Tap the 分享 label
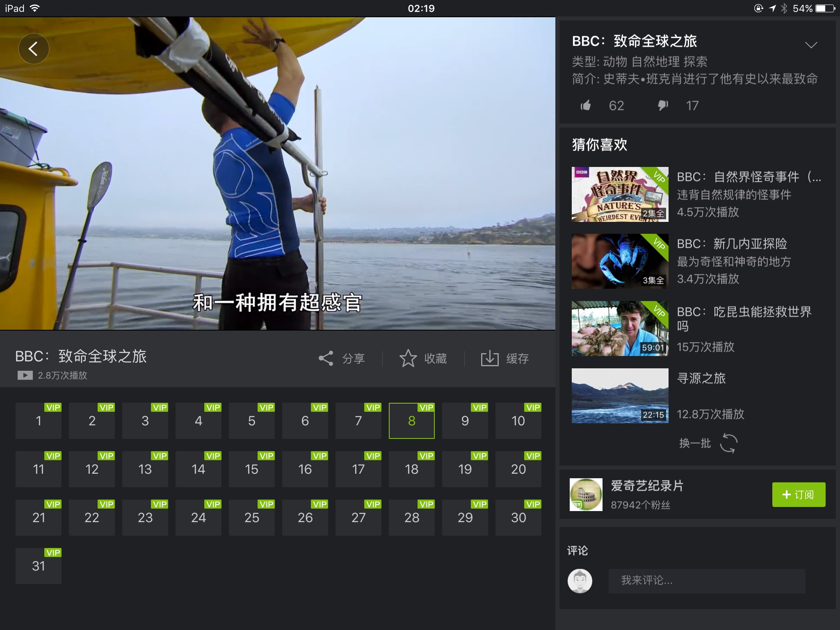840x630 pixels. (354, 359)
